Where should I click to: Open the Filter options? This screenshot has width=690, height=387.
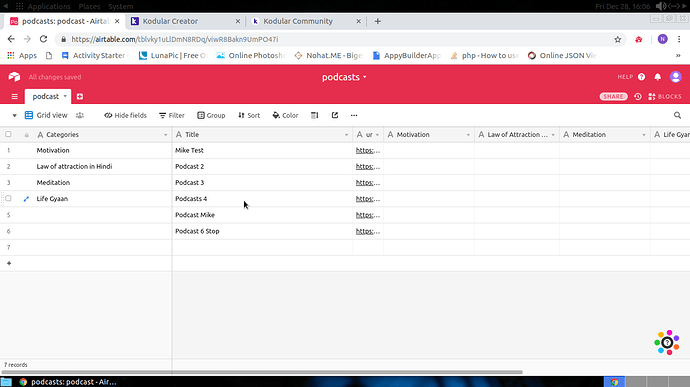[x=172, y=115]
